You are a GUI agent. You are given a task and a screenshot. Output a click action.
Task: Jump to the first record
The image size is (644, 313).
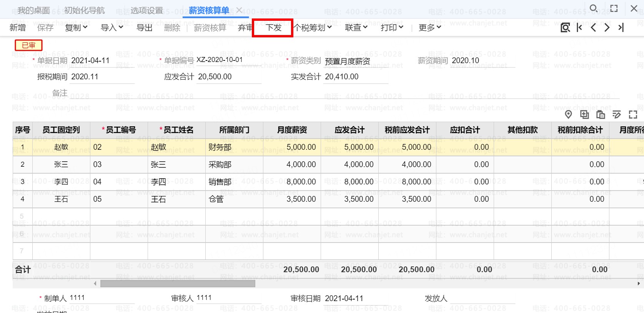coord(579,28)
